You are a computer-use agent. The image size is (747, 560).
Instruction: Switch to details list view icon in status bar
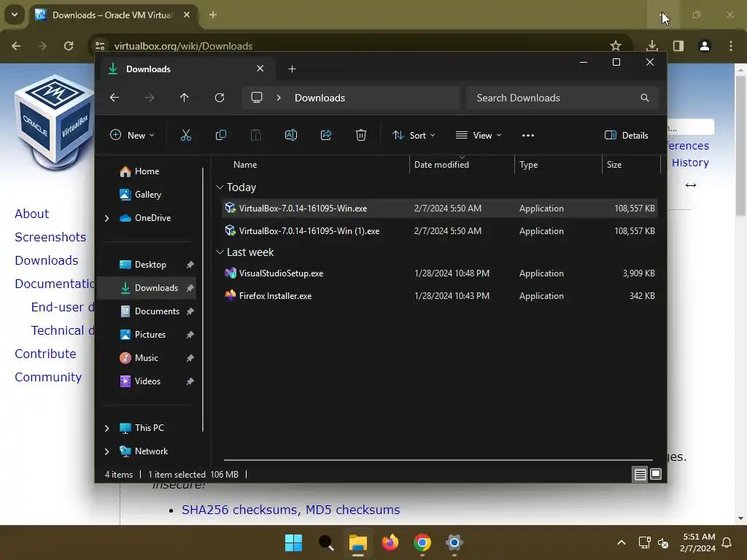tap(640, 474)
